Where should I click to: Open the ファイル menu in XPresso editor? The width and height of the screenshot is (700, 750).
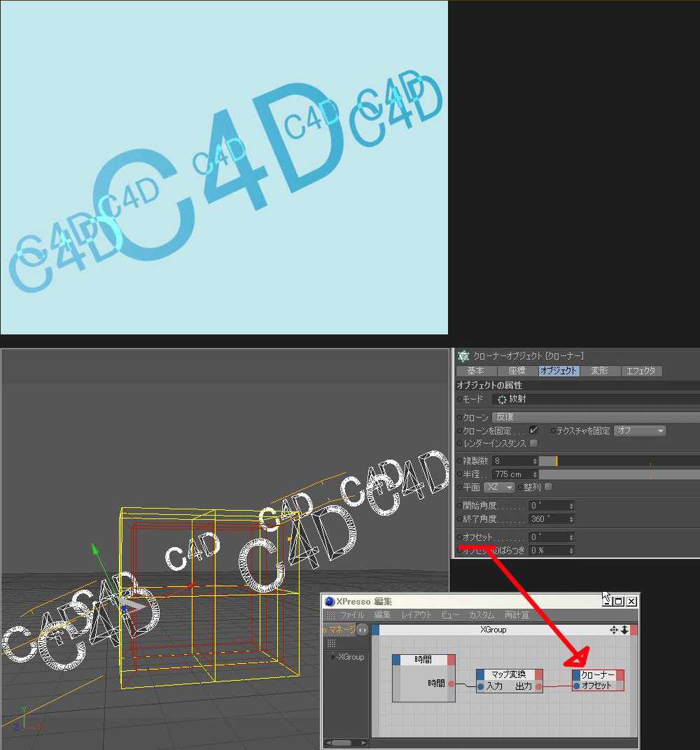[x=352, y=615]
